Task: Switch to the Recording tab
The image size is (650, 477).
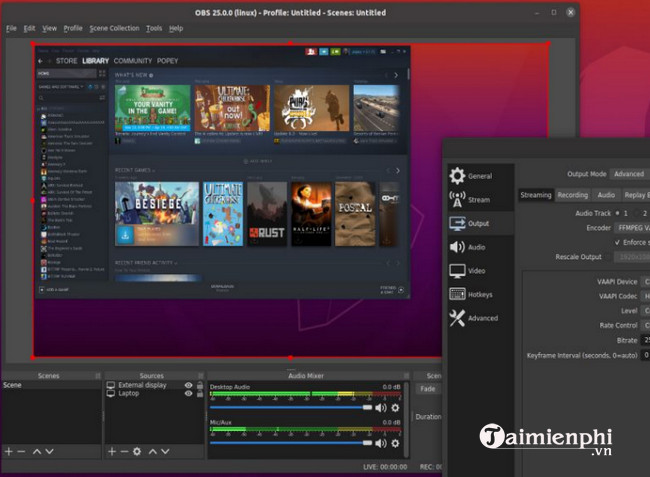Action: (572, 195)
